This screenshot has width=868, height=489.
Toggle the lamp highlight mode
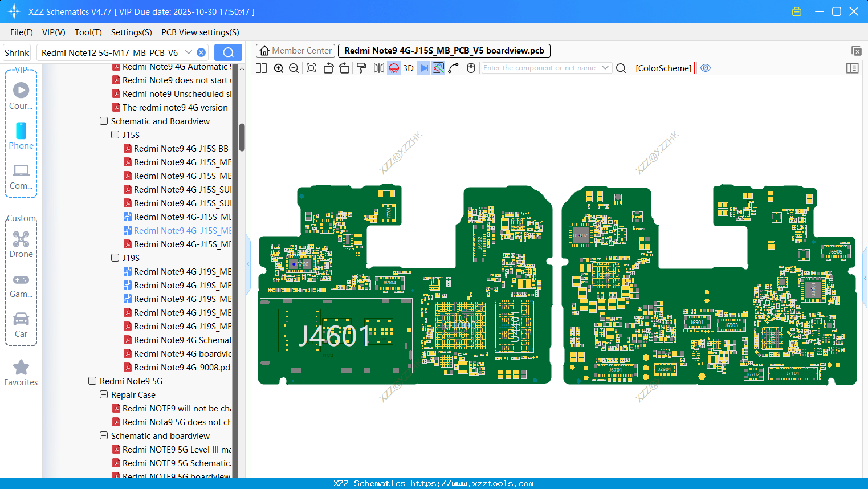tap(393, 68)
